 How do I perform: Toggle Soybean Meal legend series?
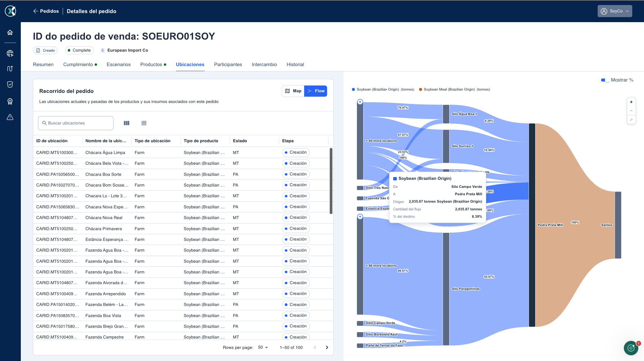point(454,90)
